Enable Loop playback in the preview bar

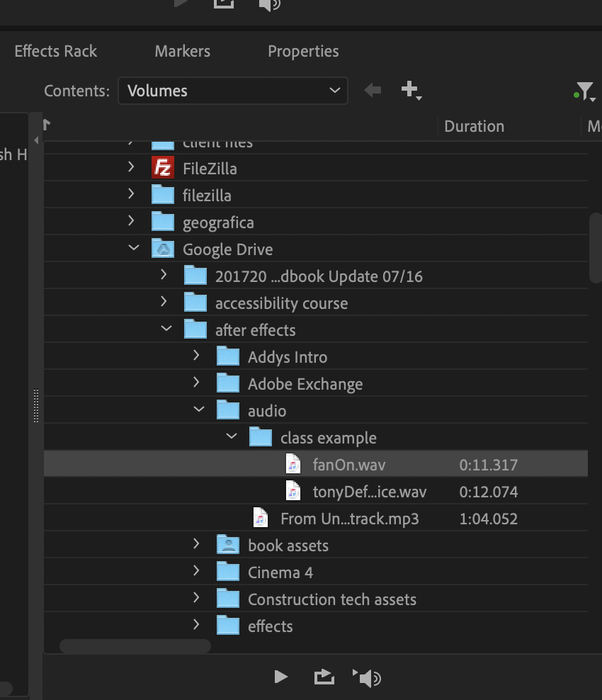[x=324, y=677]
